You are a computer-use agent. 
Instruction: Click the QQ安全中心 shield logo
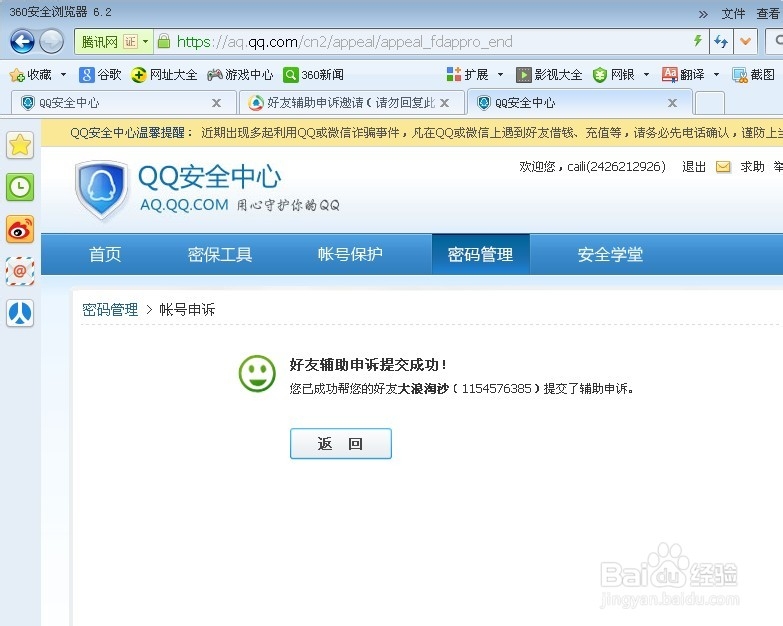pos(101,189)
